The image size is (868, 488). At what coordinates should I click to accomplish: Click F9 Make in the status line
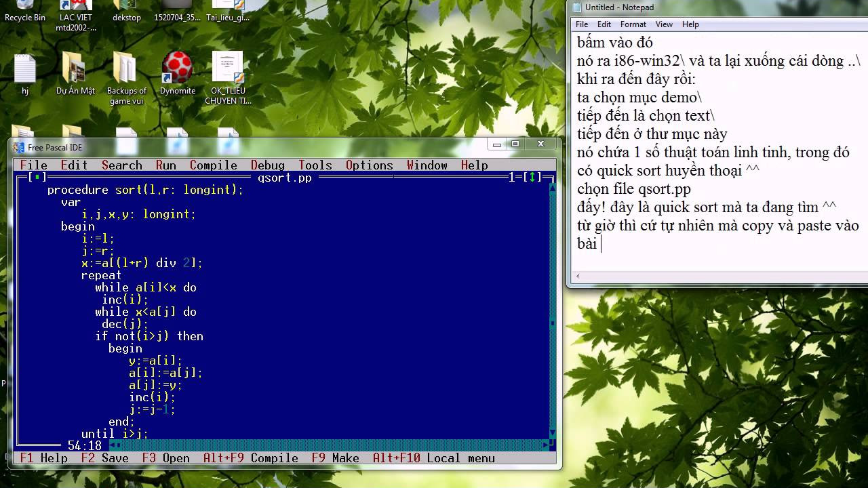(x=336, y=458)
